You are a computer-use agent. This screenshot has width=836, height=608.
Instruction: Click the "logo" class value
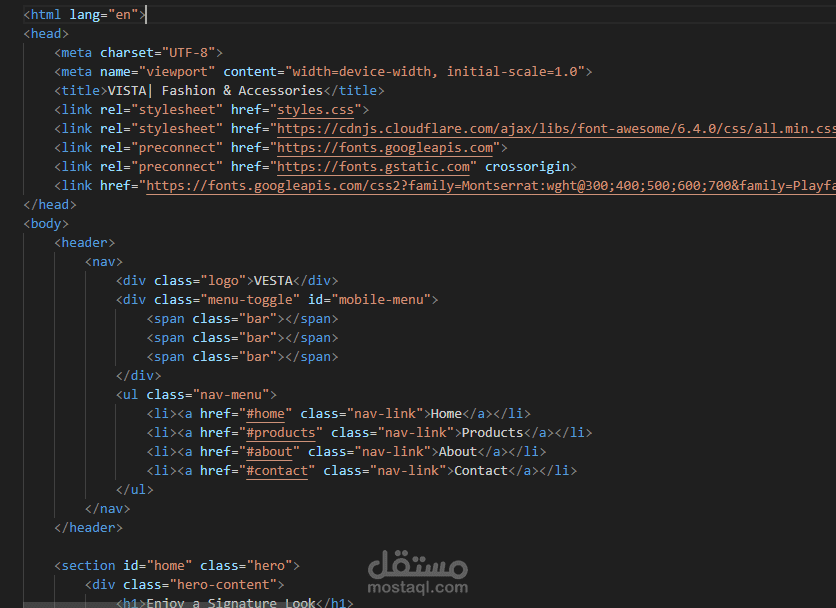[x=223, y=281]
